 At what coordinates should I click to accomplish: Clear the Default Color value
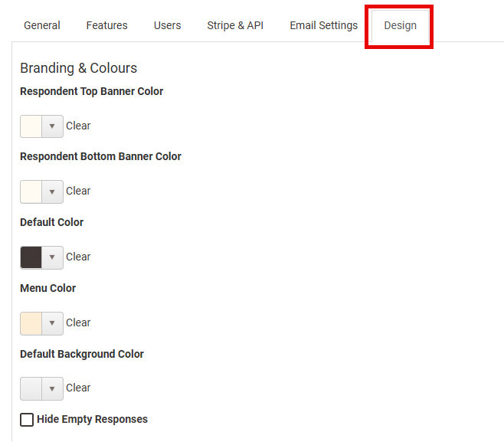pos(78,257)
